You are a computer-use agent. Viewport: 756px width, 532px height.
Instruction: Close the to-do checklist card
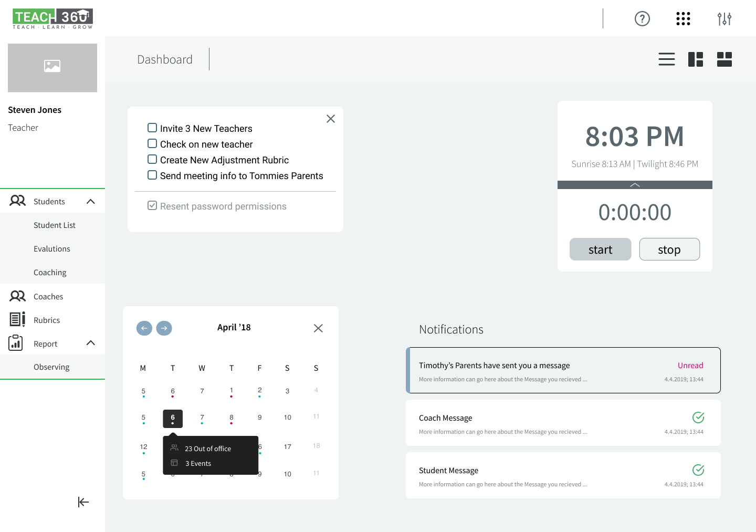tap(331, 119)
